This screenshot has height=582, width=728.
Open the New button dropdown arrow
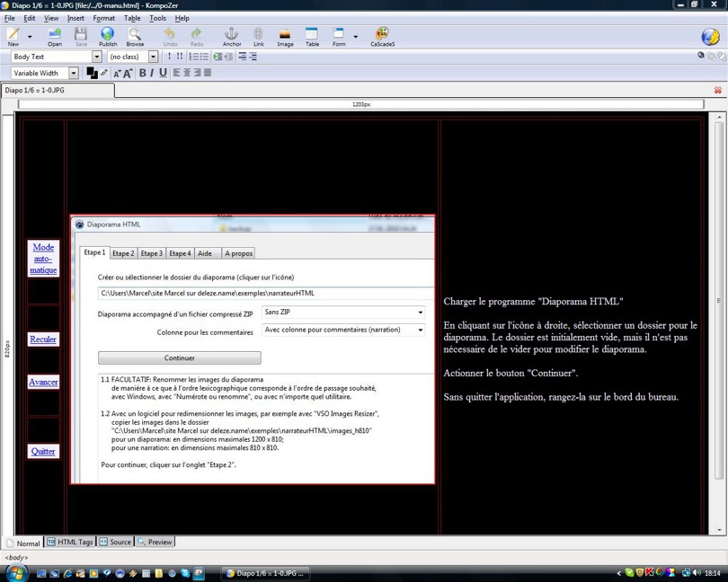pyautogui.click(x=30, y=37)
